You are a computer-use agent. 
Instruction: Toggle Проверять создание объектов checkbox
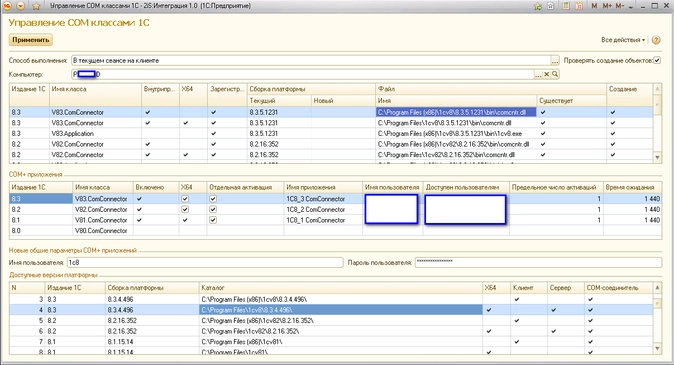(x=657, y=61)
